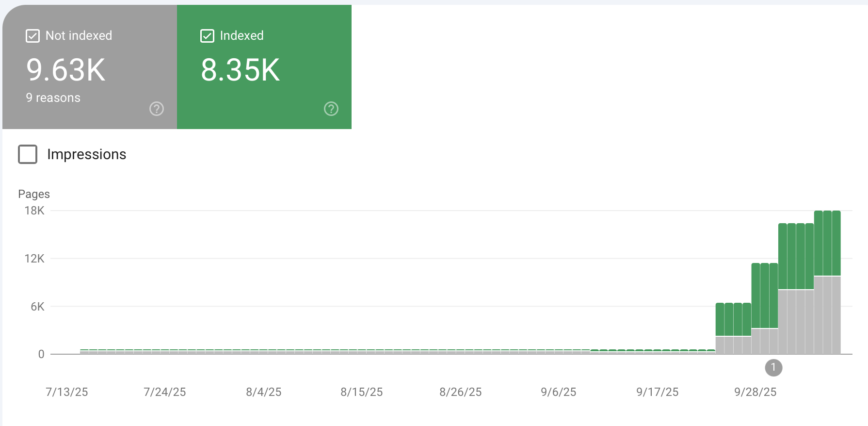Click the 18K y-axis label
868x426 pixels.
point(34,211)
